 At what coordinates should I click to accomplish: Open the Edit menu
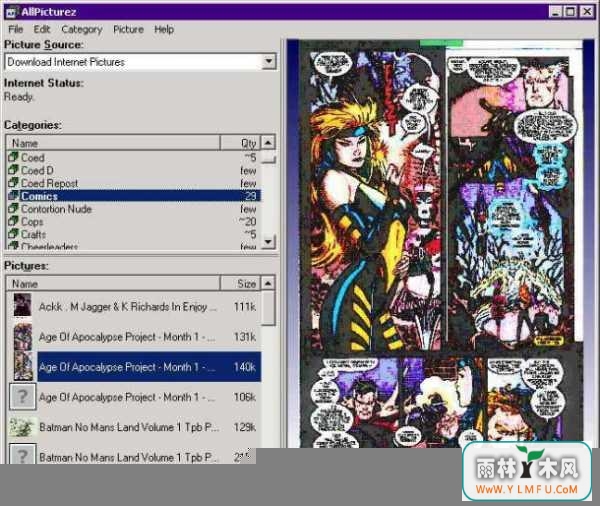(x=42, y=29)
